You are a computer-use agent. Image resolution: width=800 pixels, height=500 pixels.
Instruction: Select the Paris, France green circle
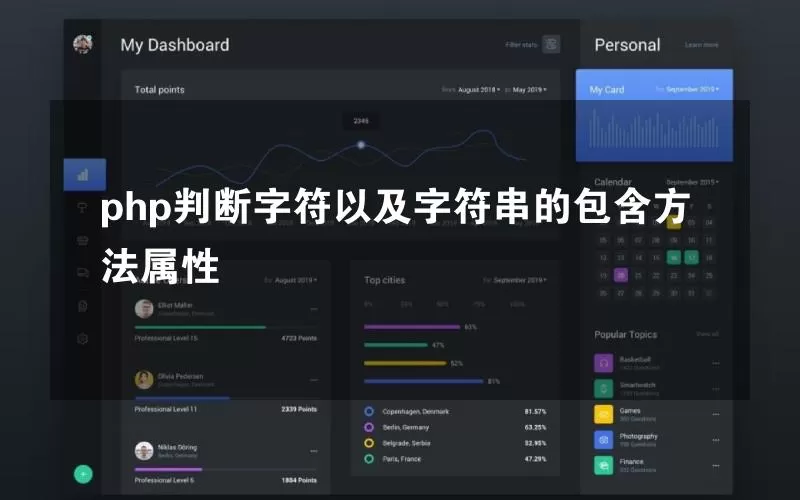coord(369,459)
